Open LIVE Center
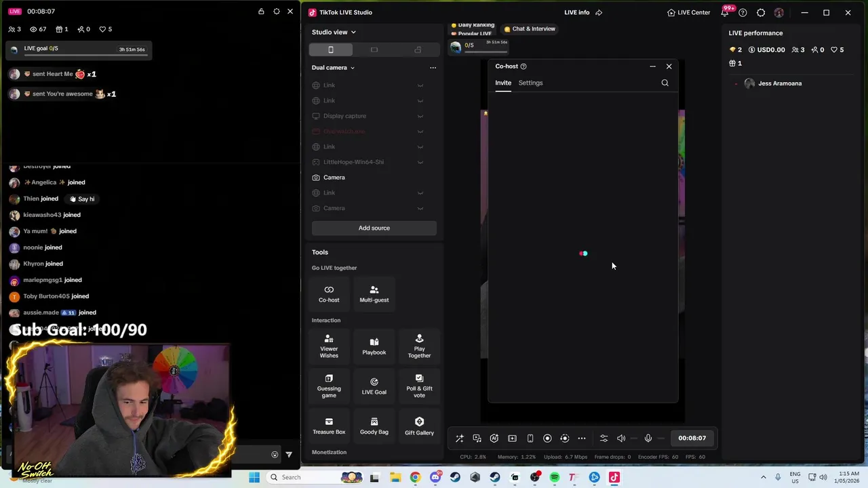The width and height of the screenshot is (868, 488). click(x=688, y=12)
